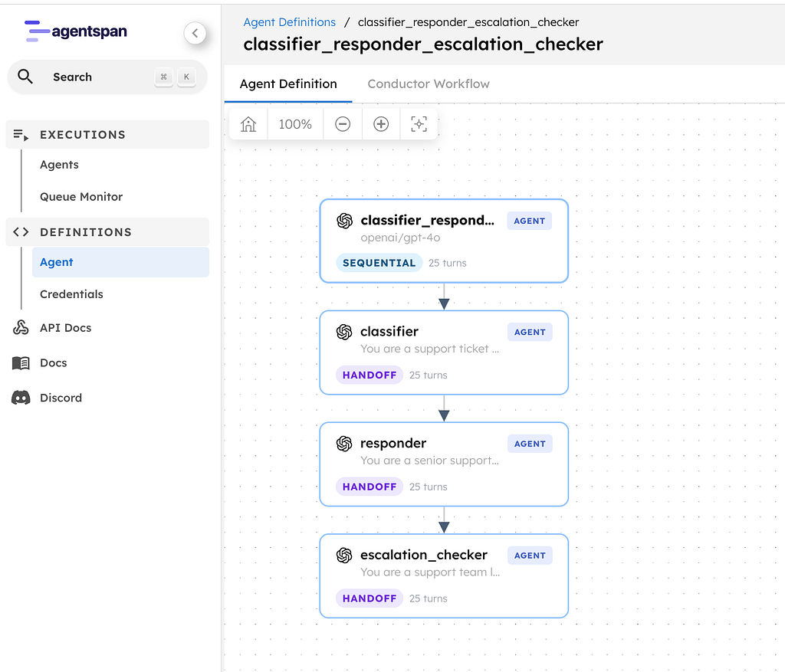
Task: Switch to the Conductor Workflow tab
Action: click(428, 84)
